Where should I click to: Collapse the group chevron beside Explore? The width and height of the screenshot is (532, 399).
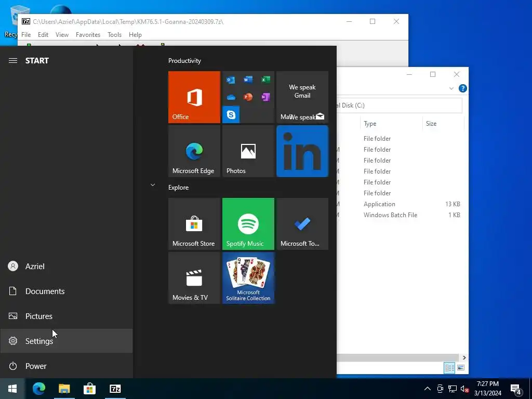(x=153, y=185)
